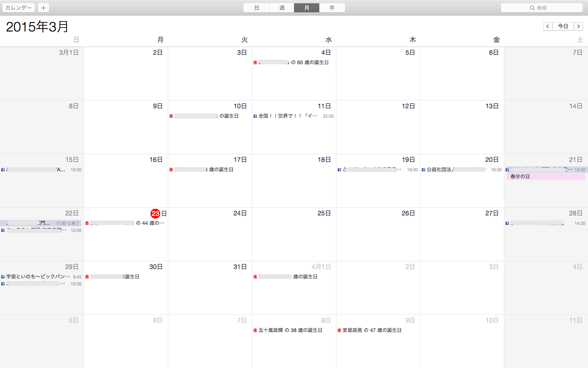
Task: Open 安里政晃 の 47 歳の誕生日 event
Action: tap(378, 330)
